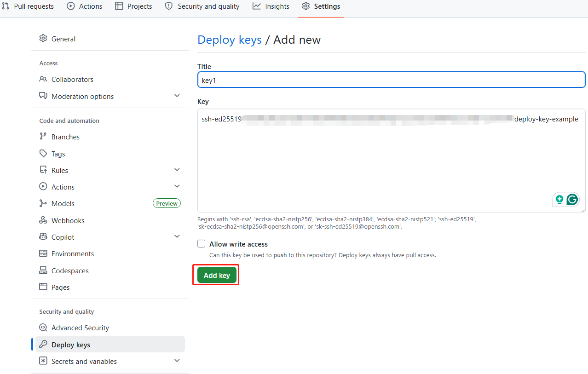Screen dimensions: 588x374
Task: Click the Grammarly icon in Key field
Action: [572, 200]
